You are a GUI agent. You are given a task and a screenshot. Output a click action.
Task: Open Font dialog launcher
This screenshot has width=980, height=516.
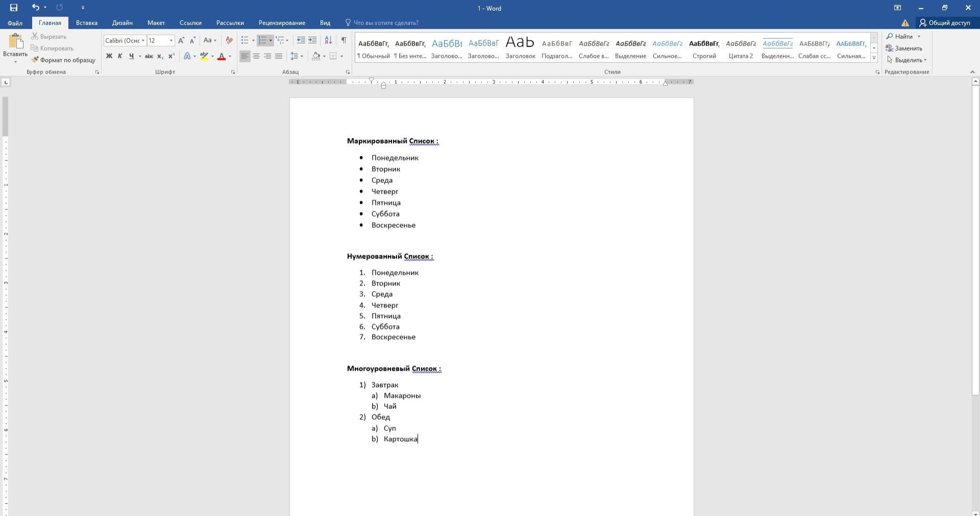click(233, 72)
